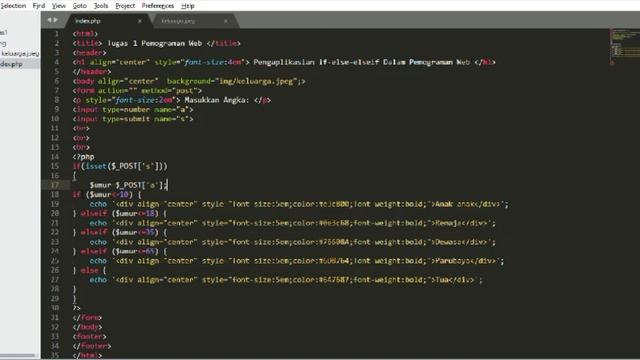The image size is (640, 360).
Task: Open the Tools menu
Action: [x=101, y=6]
